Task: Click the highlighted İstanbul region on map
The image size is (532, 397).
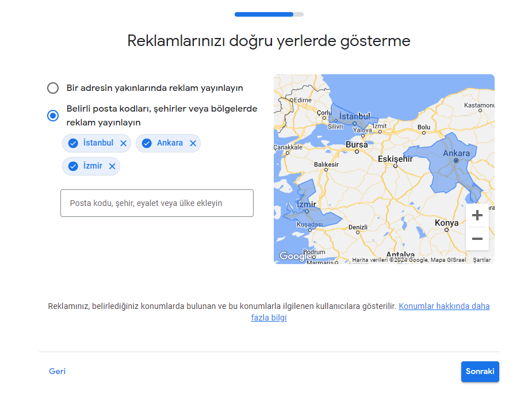Action: 354,118
